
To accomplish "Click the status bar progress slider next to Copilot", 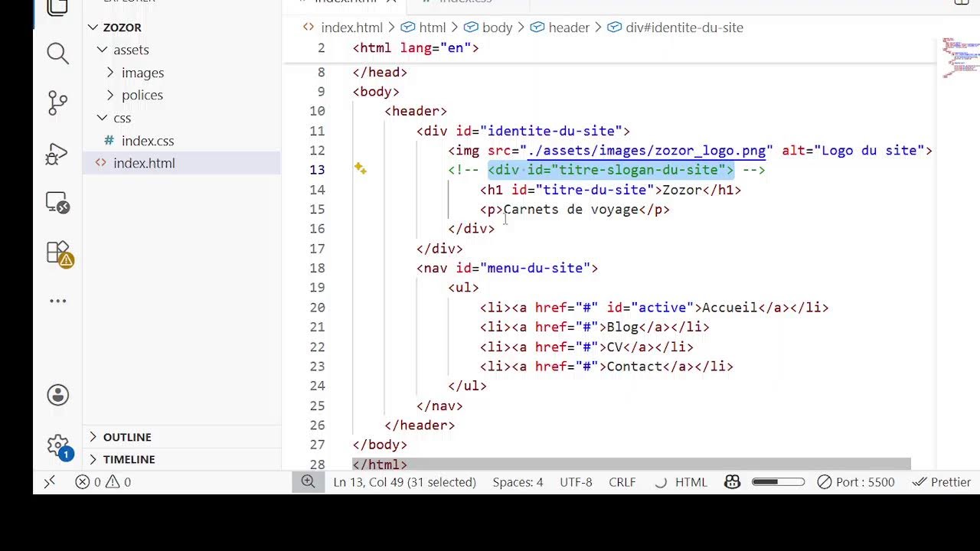I will [778, 482].
